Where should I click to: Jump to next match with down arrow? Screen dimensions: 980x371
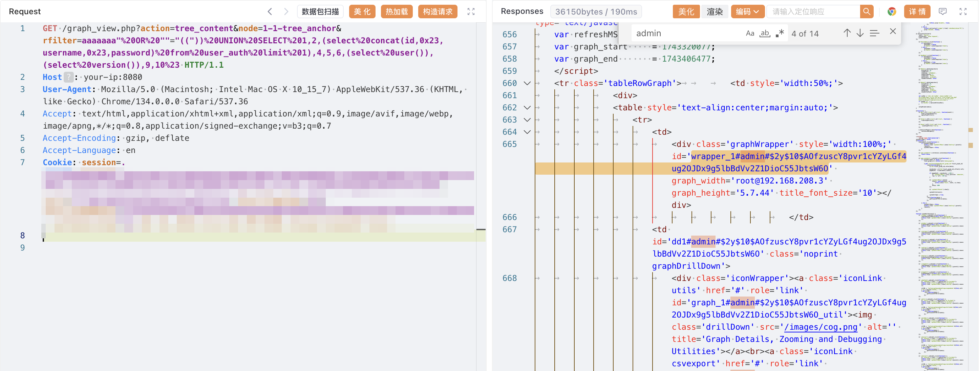click(860, 33)
